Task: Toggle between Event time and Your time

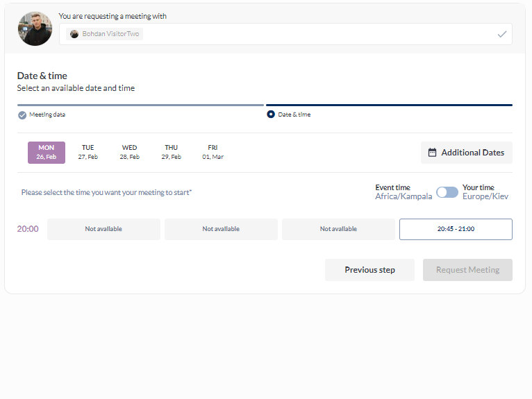Action: pos(447,192)
